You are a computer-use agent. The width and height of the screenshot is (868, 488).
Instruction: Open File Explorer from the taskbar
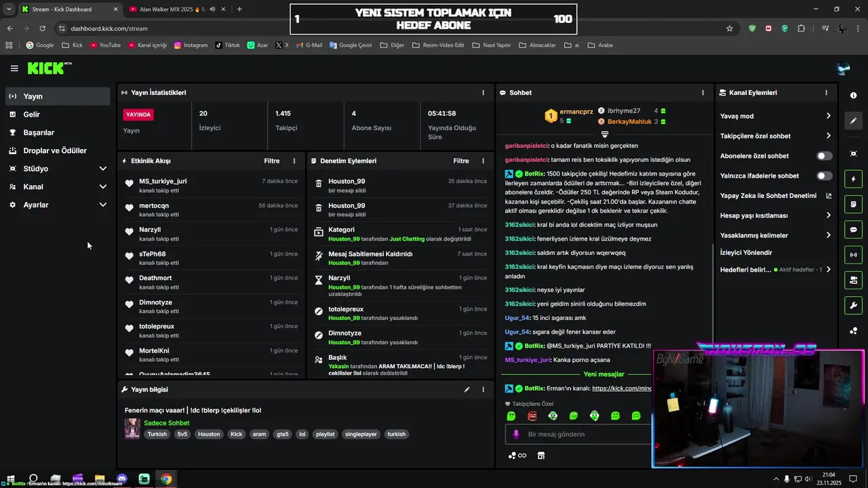(100, 479)
